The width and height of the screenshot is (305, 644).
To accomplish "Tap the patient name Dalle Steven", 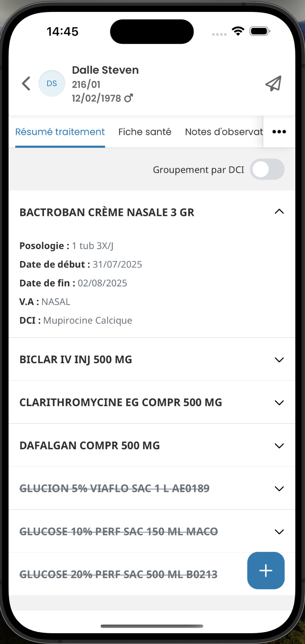I will (105, 70).
